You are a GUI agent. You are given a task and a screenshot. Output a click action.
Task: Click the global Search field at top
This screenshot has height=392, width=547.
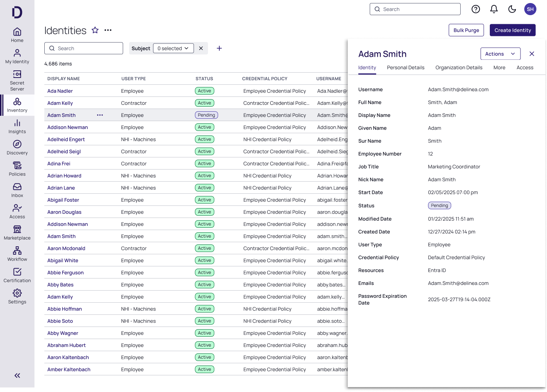[x=415, y=9]
